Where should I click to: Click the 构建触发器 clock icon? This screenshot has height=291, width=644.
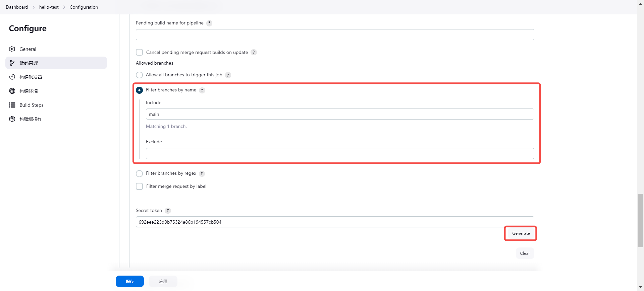pos(12,77)
